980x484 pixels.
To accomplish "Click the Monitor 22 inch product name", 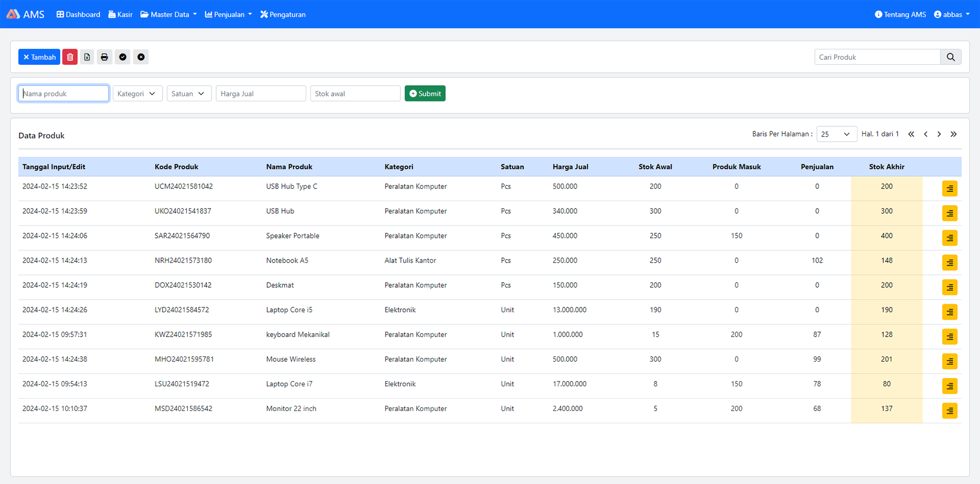I will tap(291, 409).
